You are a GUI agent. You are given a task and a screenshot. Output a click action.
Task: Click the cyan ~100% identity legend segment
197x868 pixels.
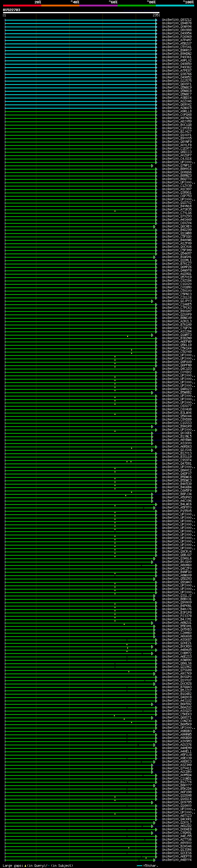(x=175, y=6)
